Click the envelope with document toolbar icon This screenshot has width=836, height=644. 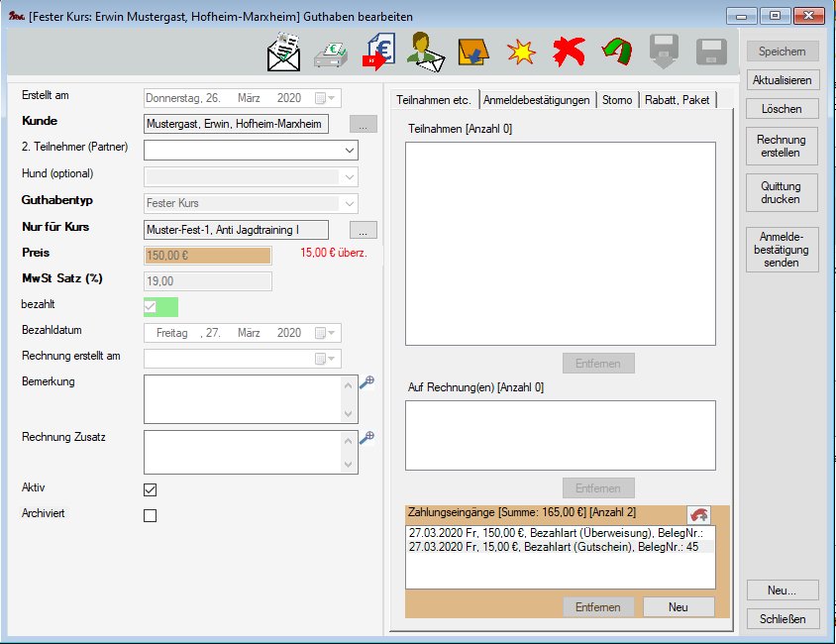point(283,52)
